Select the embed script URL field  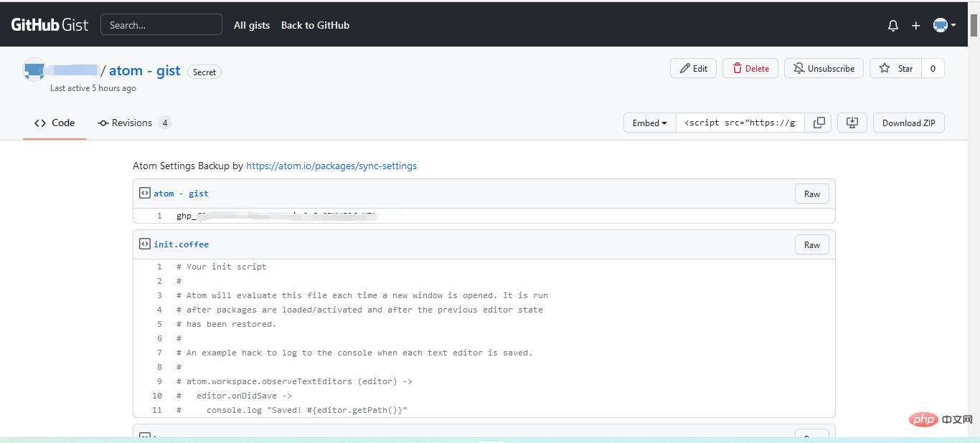(x=740, y=123)
